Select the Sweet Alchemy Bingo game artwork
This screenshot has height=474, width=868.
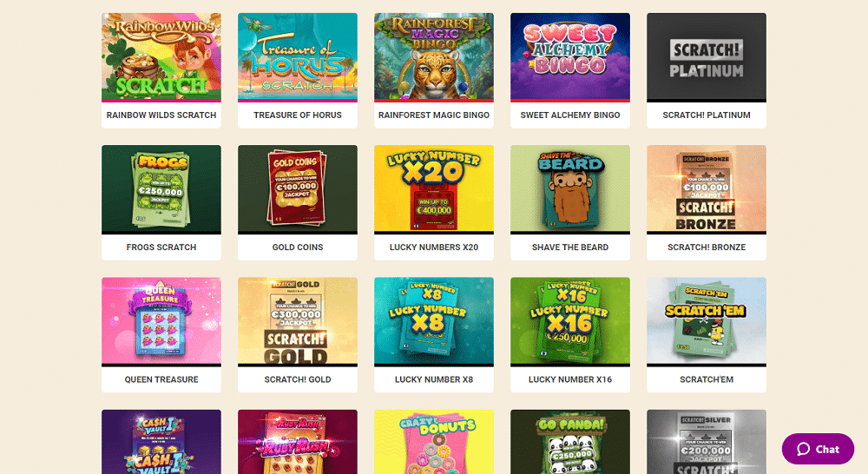tap(570, 57)
